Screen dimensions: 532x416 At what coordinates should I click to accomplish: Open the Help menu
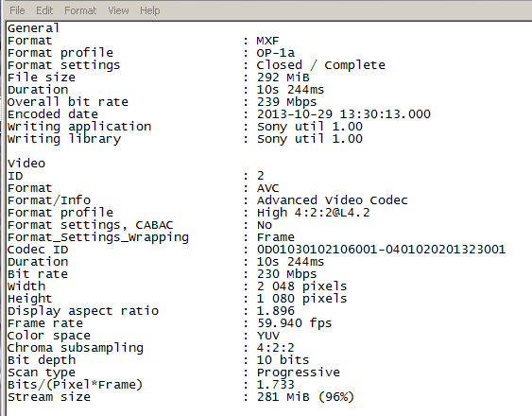[x=150, y=10]
